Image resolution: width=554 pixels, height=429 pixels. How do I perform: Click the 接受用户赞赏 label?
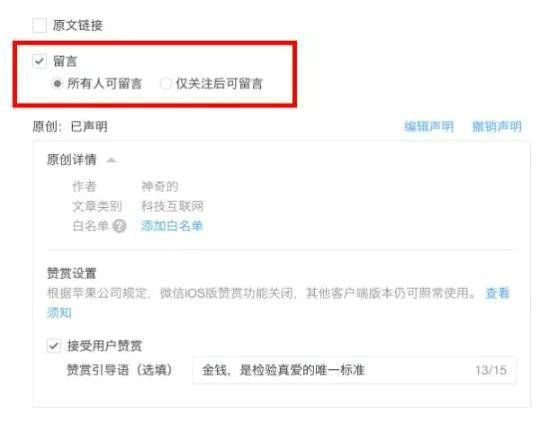pos(105,346)
